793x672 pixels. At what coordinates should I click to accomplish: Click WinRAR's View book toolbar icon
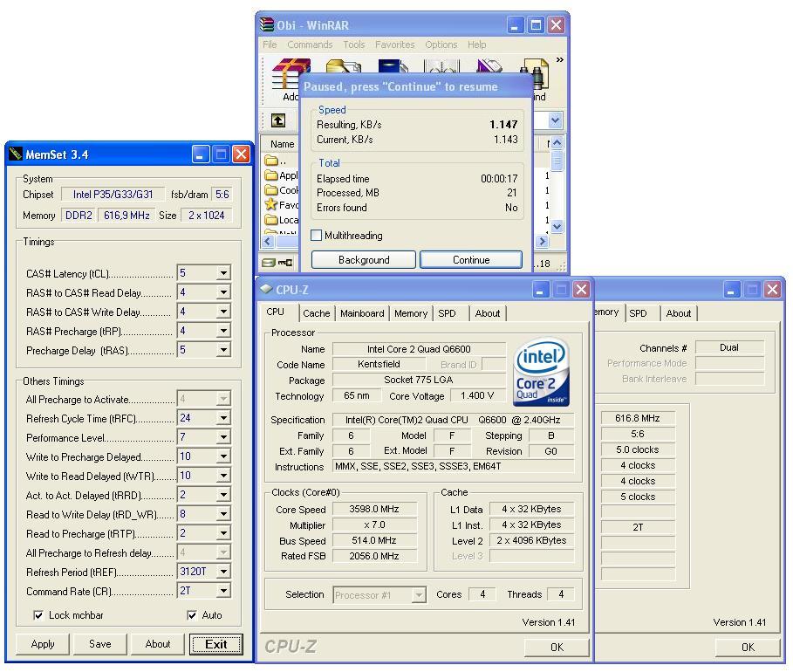441,67
